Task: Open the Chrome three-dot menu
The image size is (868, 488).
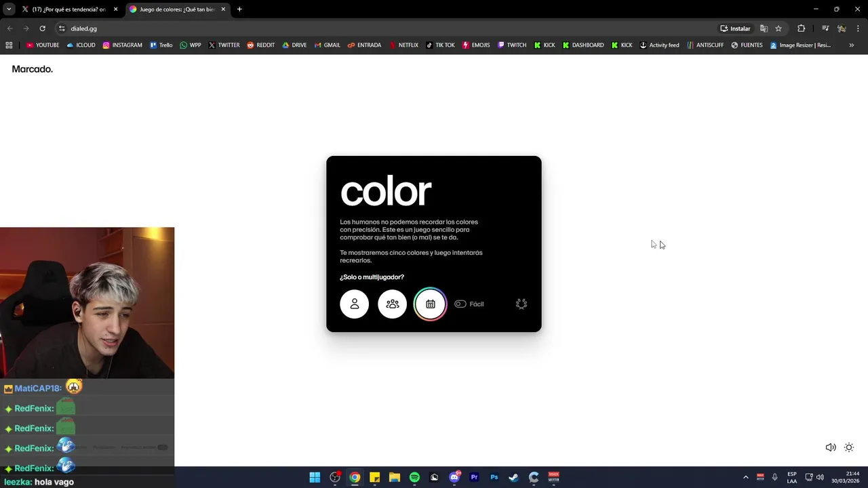Action: [x=859, y=28]
